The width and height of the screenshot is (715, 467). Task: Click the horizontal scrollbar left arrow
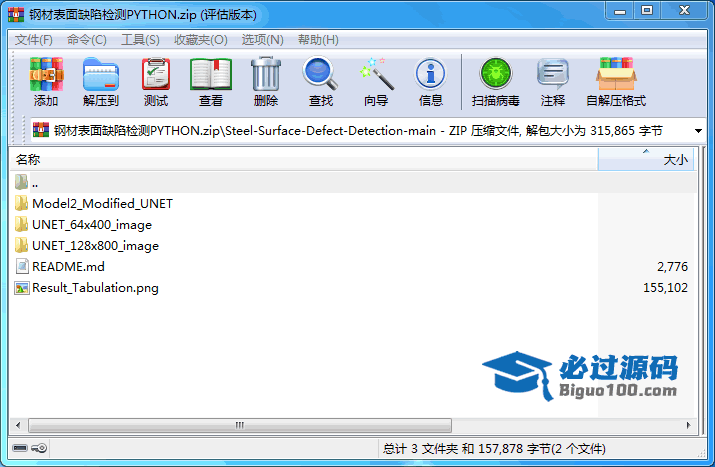point(18,425)
